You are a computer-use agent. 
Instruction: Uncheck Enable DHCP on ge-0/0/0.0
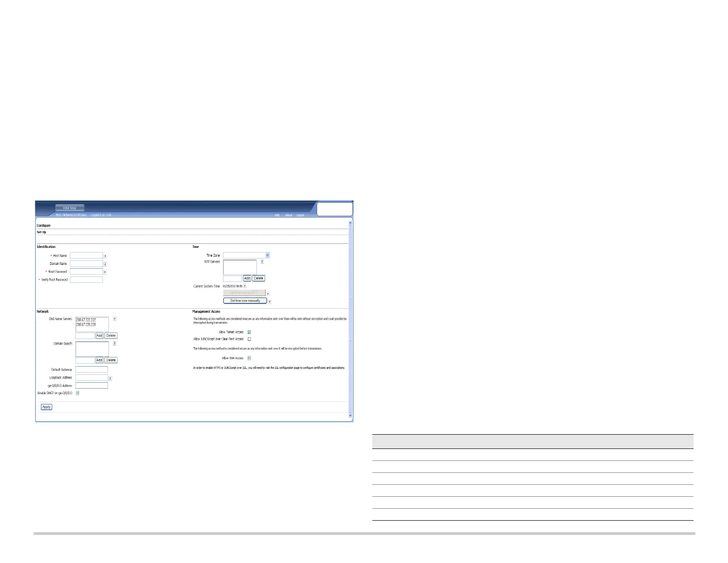[78, 393]
